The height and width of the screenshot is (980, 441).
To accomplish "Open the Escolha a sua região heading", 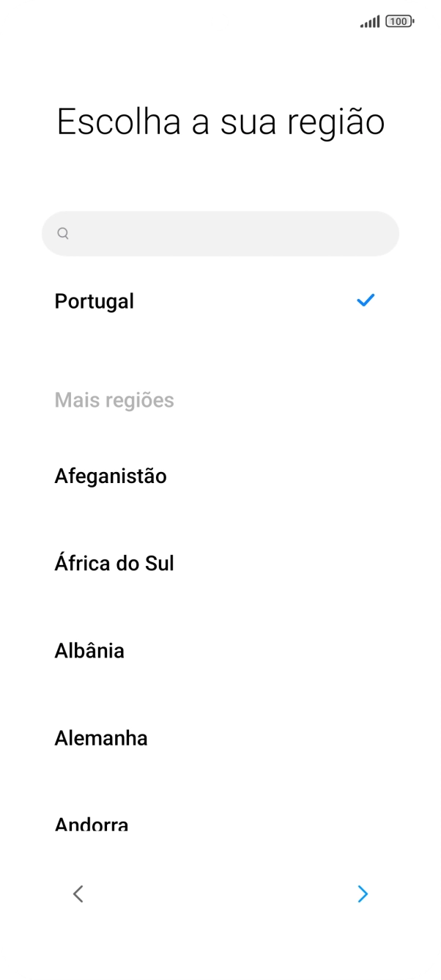I will 220,122.
